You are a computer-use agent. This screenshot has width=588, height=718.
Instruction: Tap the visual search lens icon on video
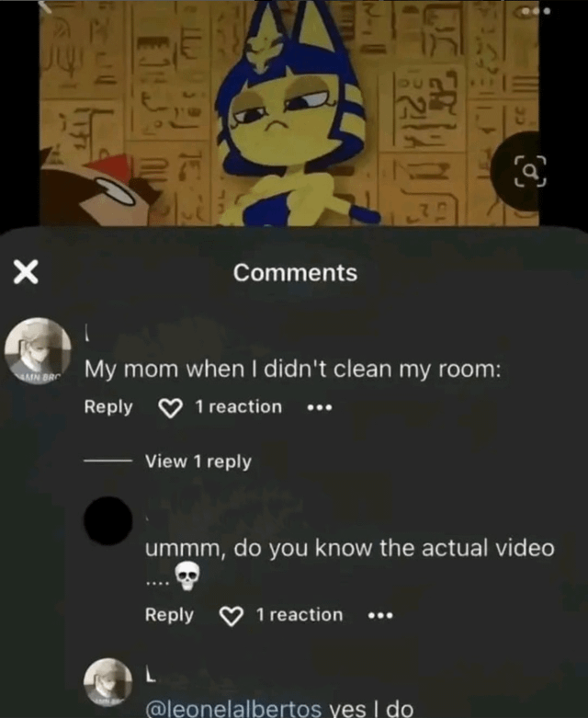(530, 171)
